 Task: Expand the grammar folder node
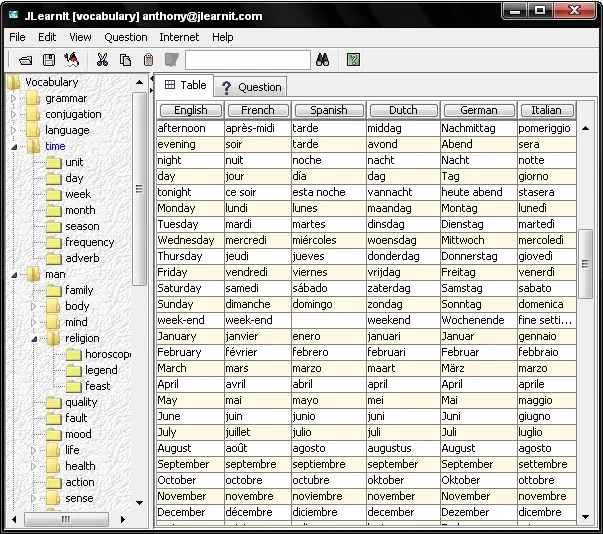click(x=14, y=98)
